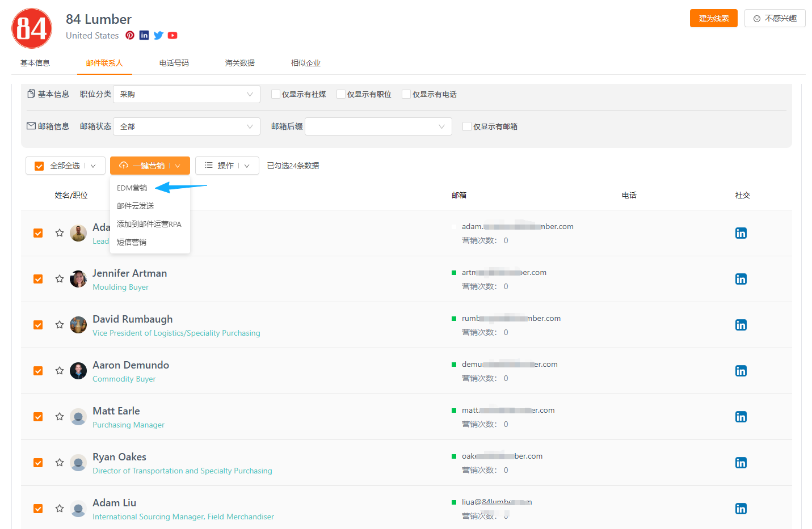Open 84 Lumber's Pinterest page icon

tap(130, 35)
